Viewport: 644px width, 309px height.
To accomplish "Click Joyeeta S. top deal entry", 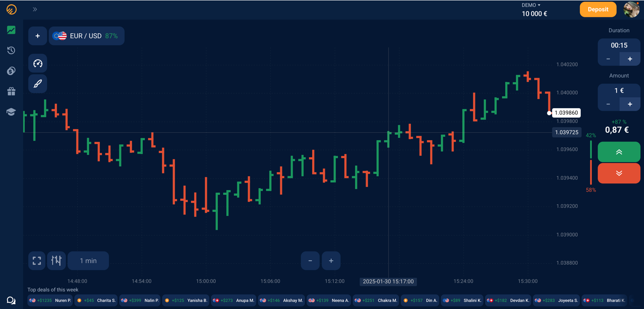I will (x=557, y=300).
